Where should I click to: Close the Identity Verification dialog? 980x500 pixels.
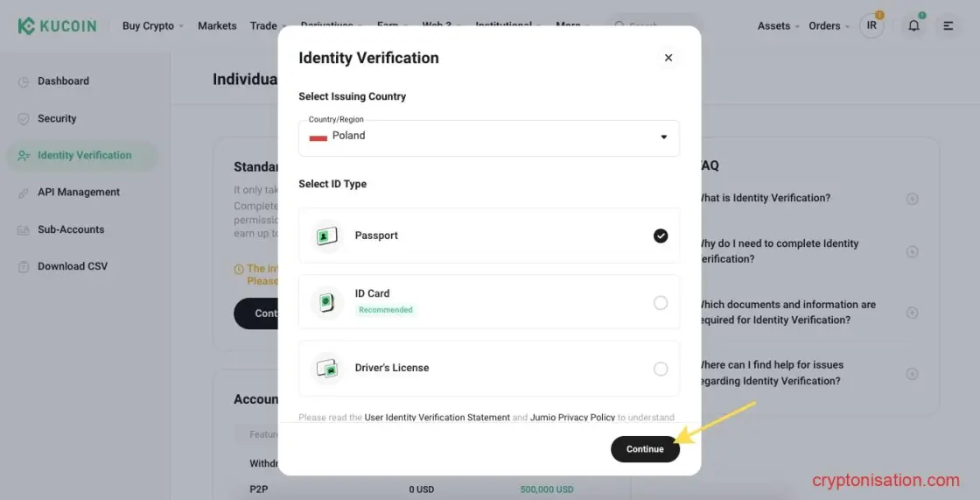[x=668, y=58]
